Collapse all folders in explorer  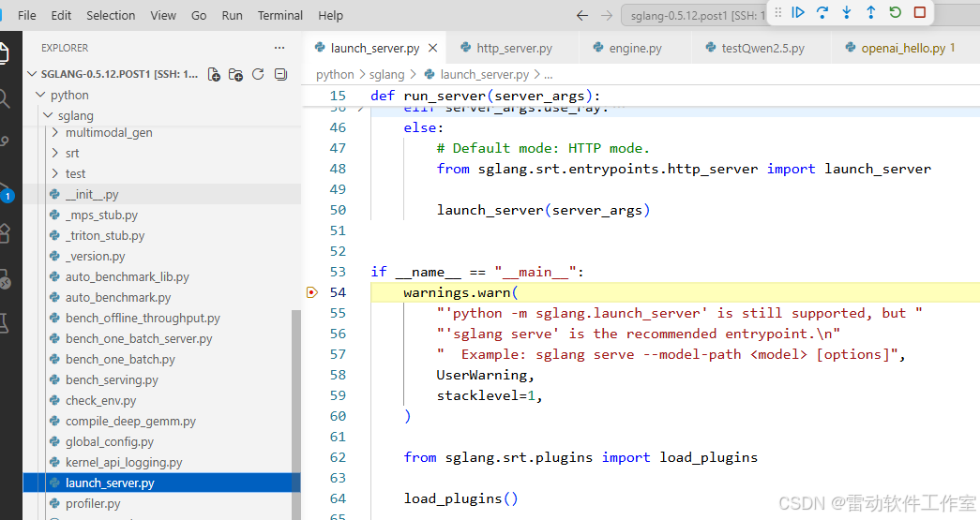(x=280, y=74)
